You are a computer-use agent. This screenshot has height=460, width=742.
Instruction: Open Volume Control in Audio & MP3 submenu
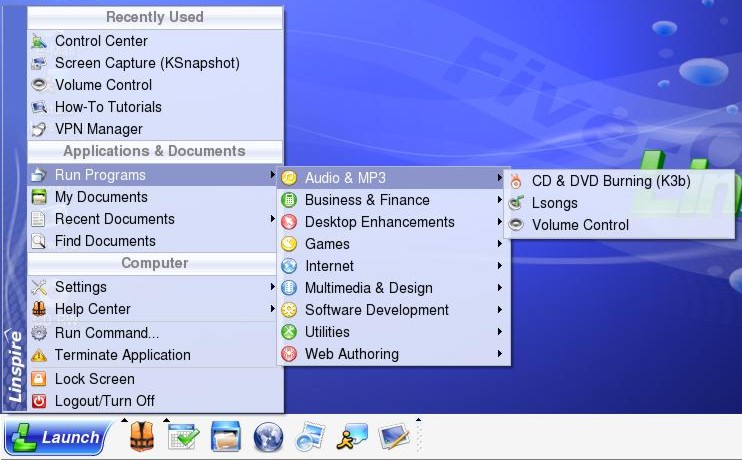(580, 225)
